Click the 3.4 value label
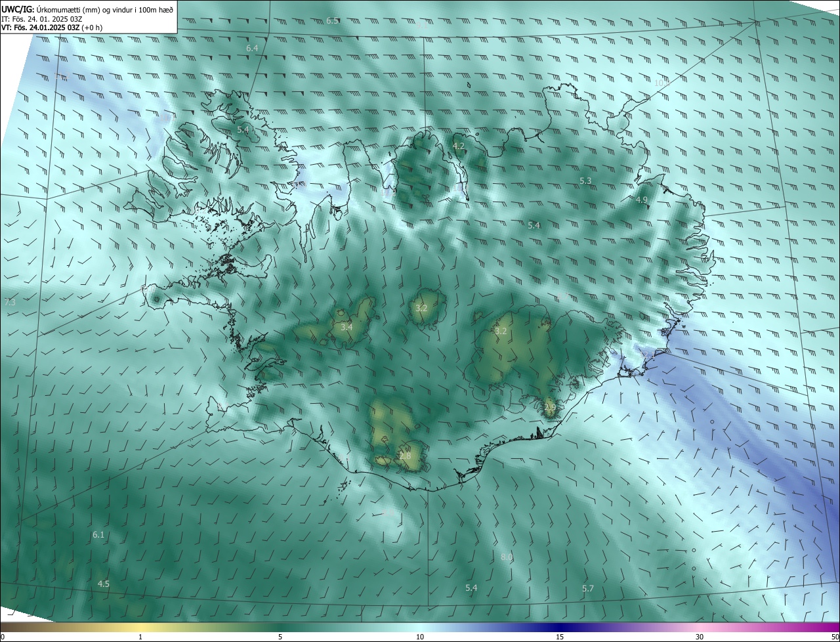 coord(346,327)
